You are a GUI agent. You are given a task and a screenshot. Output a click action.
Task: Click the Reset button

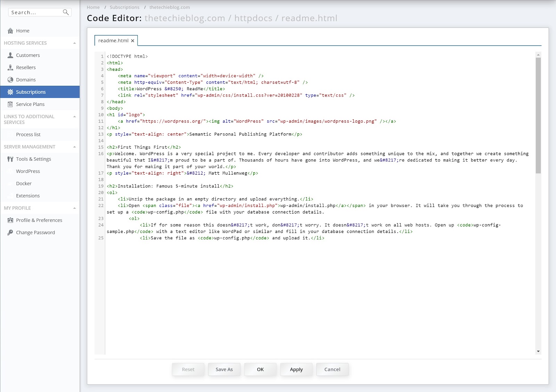(188, 369)
